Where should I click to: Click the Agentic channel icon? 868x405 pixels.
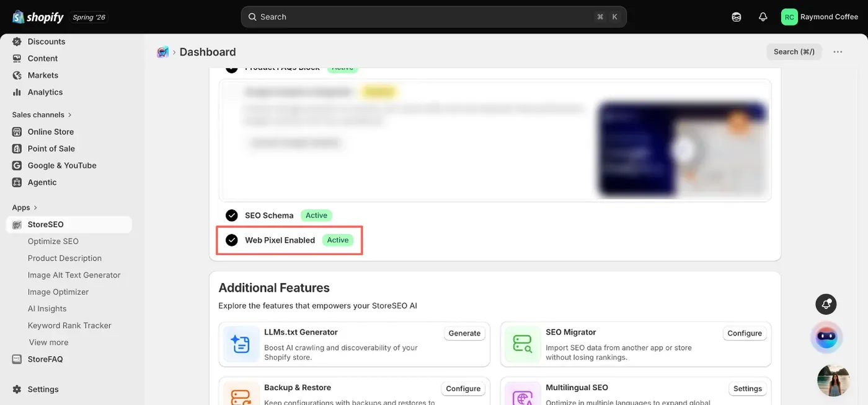(x=17, y=182)
